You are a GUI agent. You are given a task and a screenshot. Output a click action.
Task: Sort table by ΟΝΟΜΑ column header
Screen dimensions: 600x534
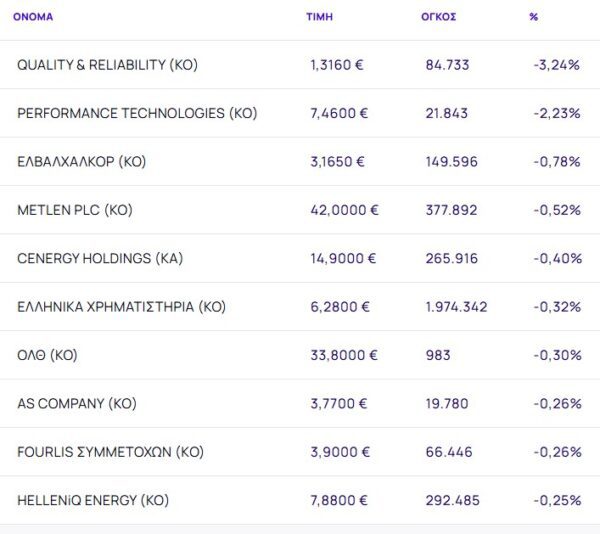(x=33, y=17)
